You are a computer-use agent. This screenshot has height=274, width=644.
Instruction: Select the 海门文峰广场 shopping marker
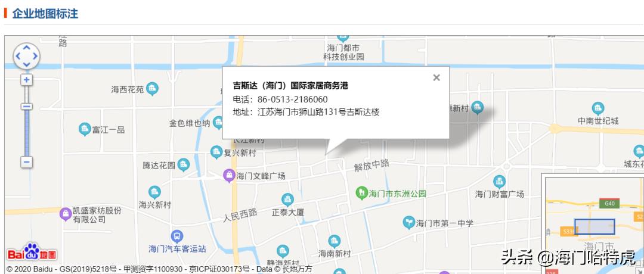(229, 176)
